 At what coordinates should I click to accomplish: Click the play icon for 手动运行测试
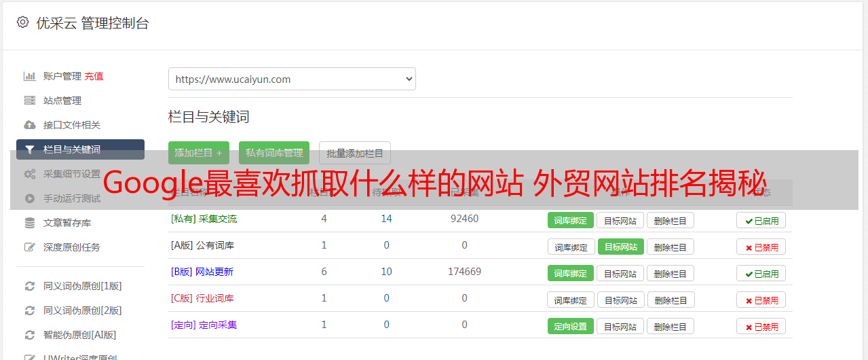[29, 198]
